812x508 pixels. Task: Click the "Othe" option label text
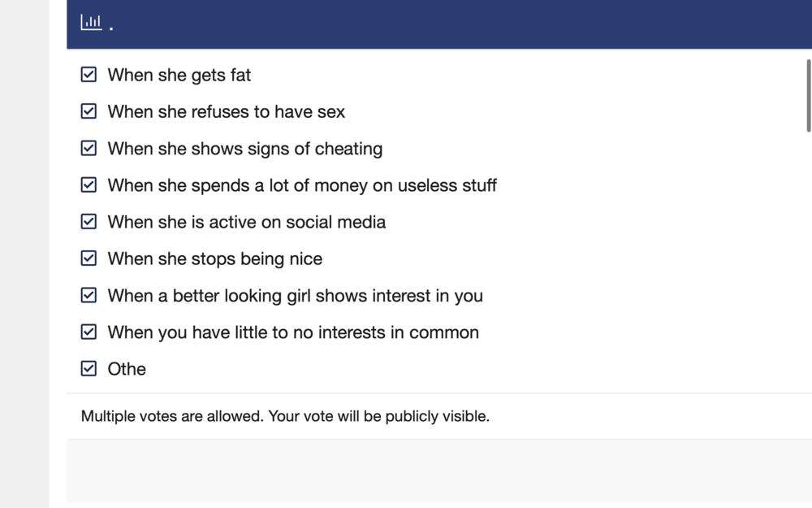point(127,369)
